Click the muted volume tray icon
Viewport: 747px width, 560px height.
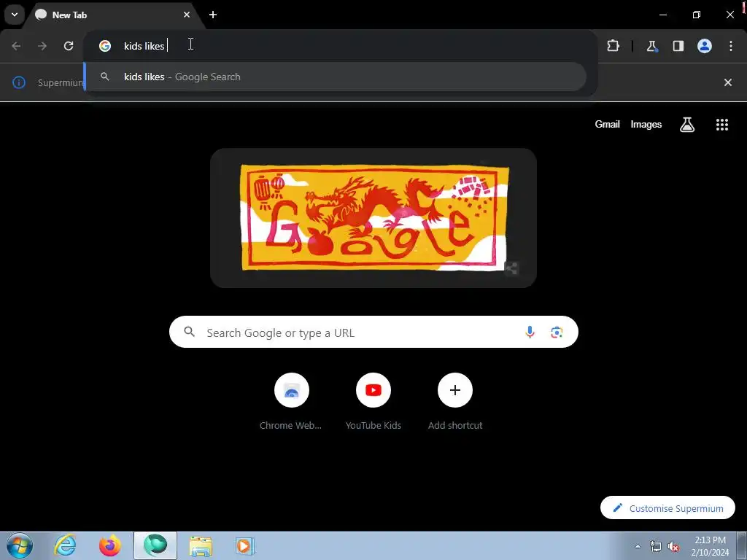673,547
